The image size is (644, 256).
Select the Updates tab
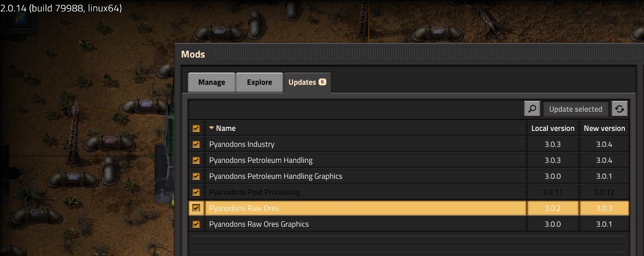tap(307, 83)
